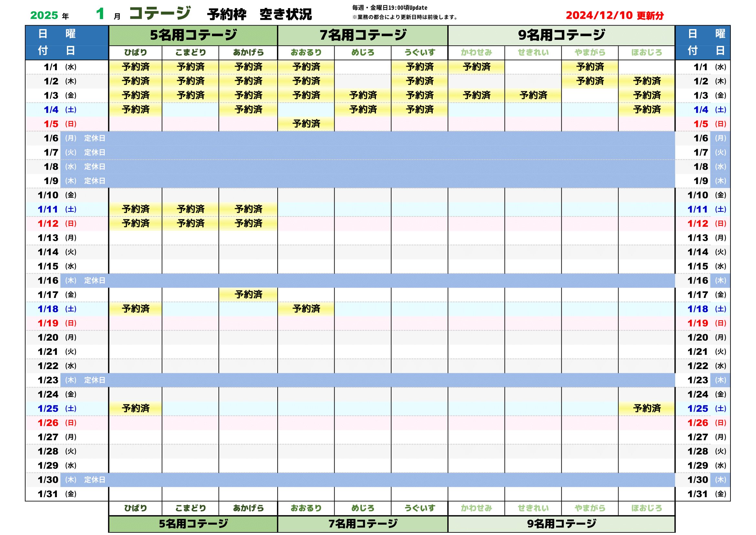Click the left-column 1/13 (月) date

pos(57,238)
